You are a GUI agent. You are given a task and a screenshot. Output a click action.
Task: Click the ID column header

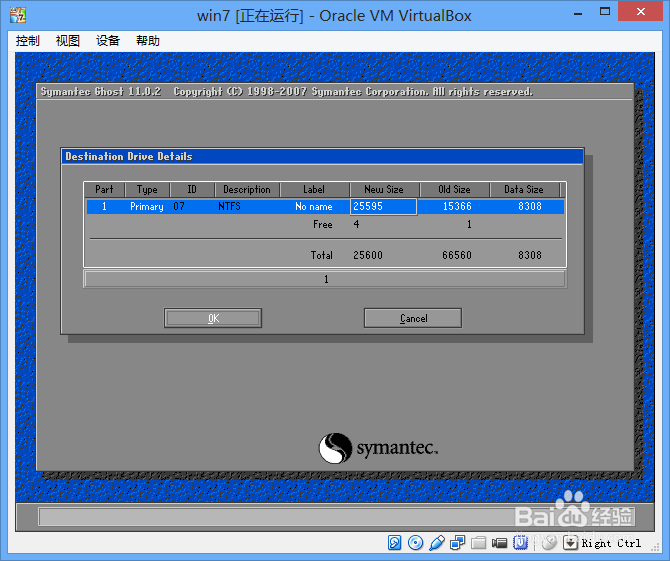coord(192,189)
